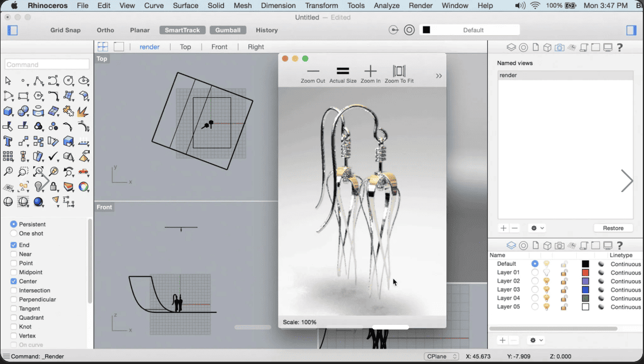Expand render window toolbar overflow chevron
The image size is (644, 364).
tap(439, 76)
